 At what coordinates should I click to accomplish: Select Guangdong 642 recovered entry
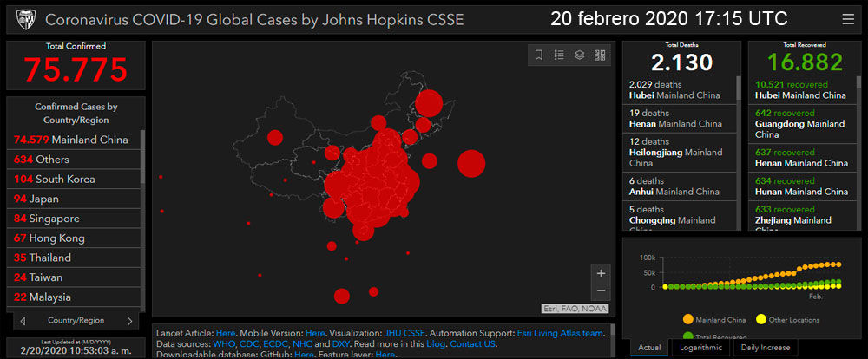click(803, 124)
